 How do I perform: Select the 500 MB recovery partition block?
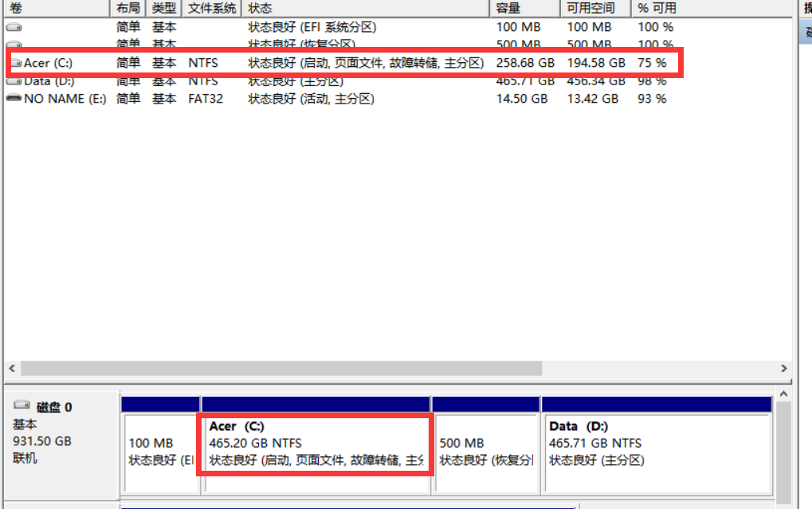[486, 452]
